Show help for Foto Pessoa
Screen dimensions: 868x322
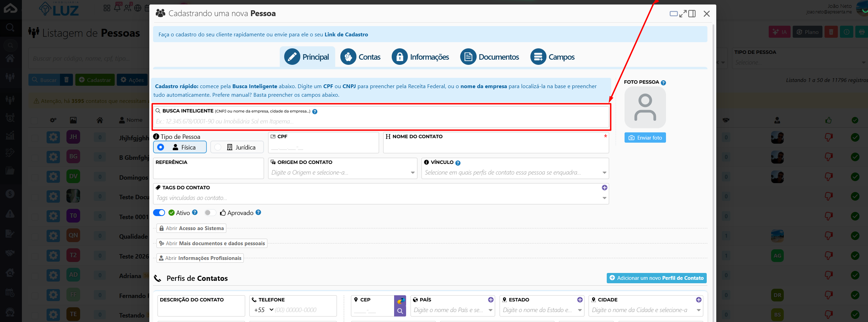[663, 83]
